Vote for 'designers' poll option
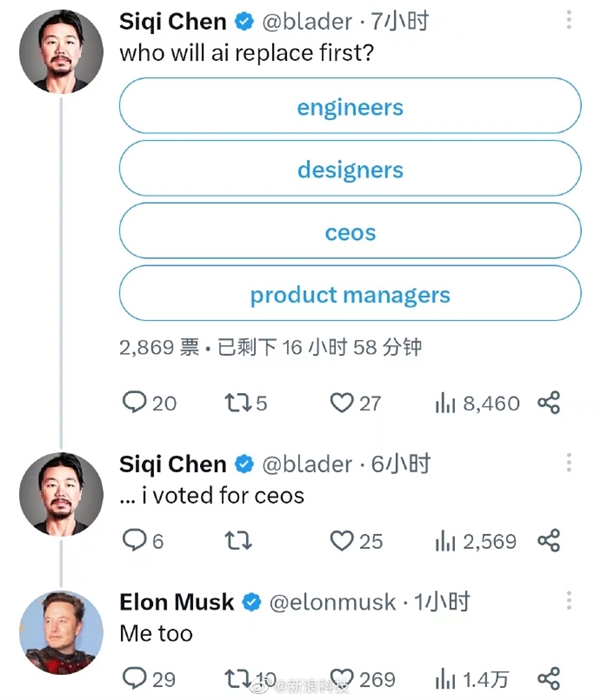The height and width of the screenshot is (700, 600). point(350,168)
